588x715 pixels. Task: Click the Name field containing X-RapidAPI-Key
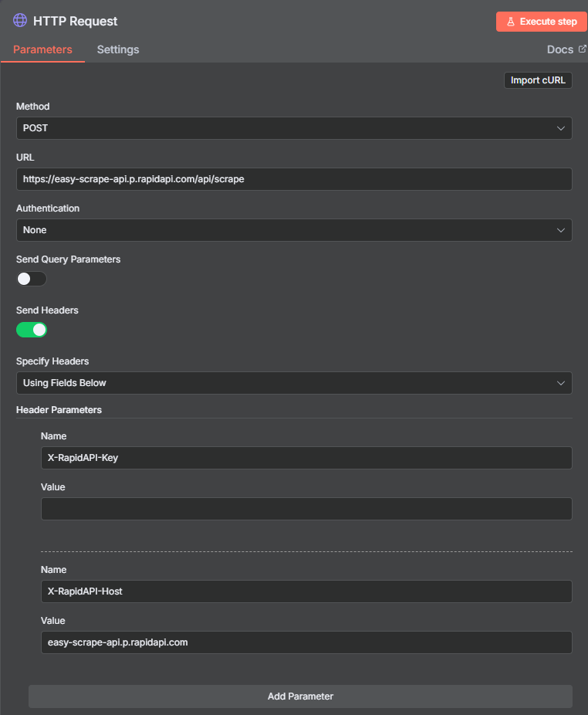[306, 458]
